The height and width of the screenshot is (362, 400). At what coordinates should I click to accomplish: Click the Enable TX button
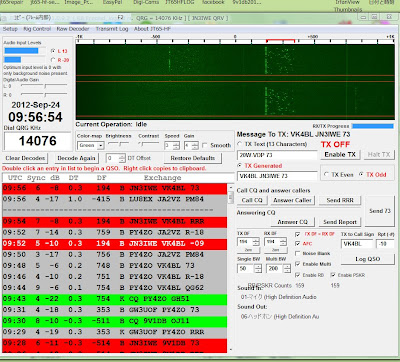tap(340, 155)
